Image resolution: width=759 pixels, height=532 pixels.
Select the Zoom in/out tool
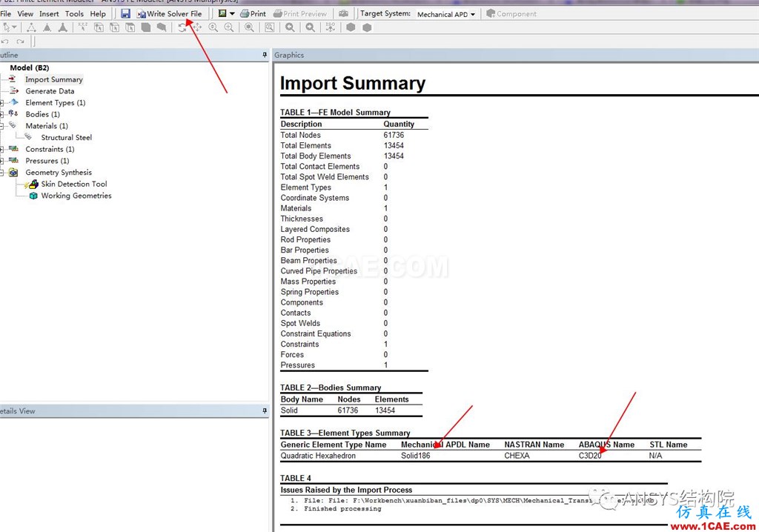coord(213,27)
